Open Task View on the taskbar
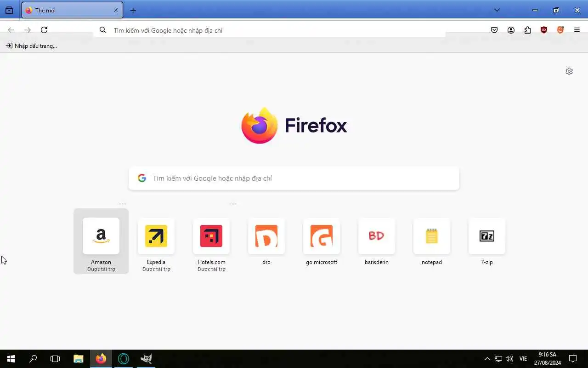588x368 pixels. tap(55, 359)
